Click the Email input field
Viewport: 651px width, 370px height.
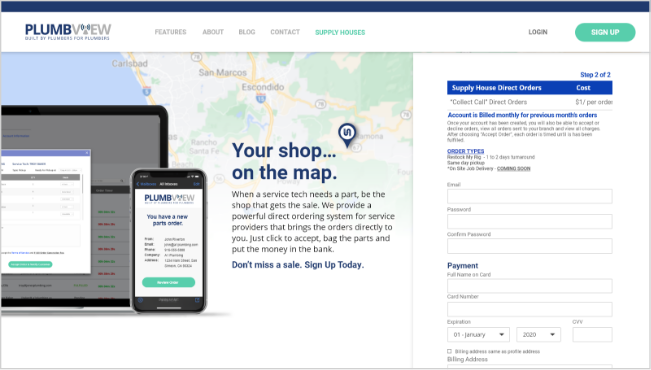point(529,196)
